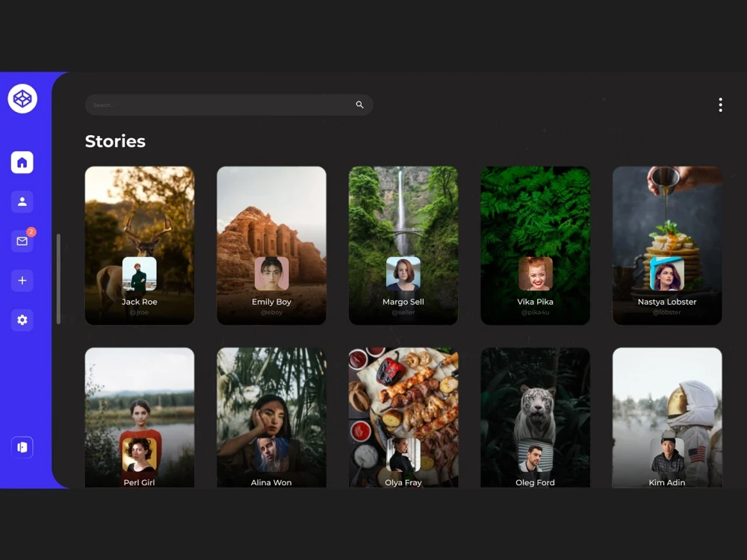Image resolution: width=747 pixels, height=560 pixels.
Task: Open Vika Pika's fern story
Action: coord(535,245)
